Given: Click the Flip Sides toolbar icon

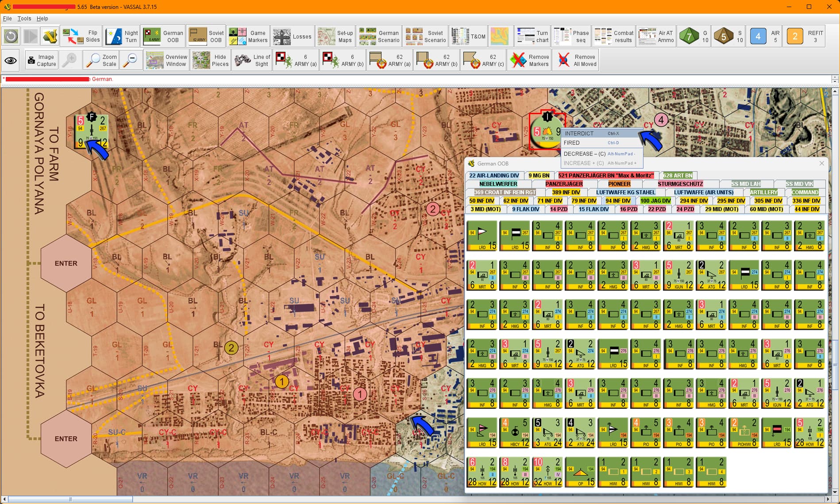Looking at the screenshot, I should pos(81,36).
